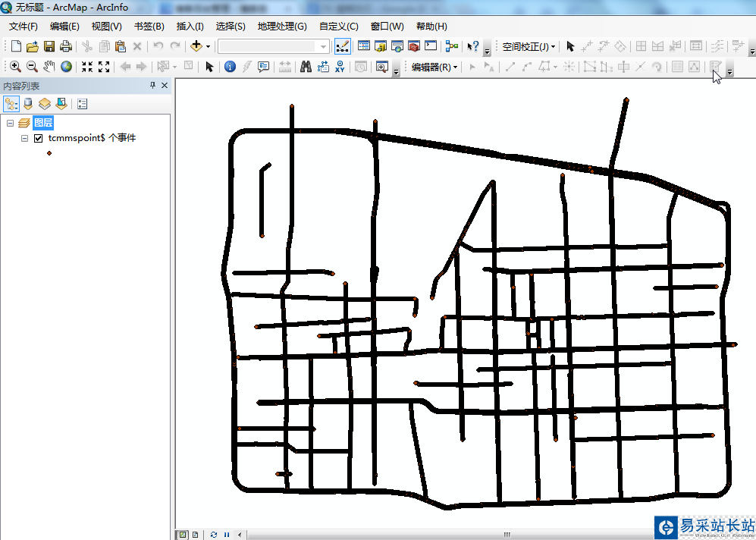Open the 地理处理(G) menu
This screenshot has height=540, width=756.
(282, 27)
